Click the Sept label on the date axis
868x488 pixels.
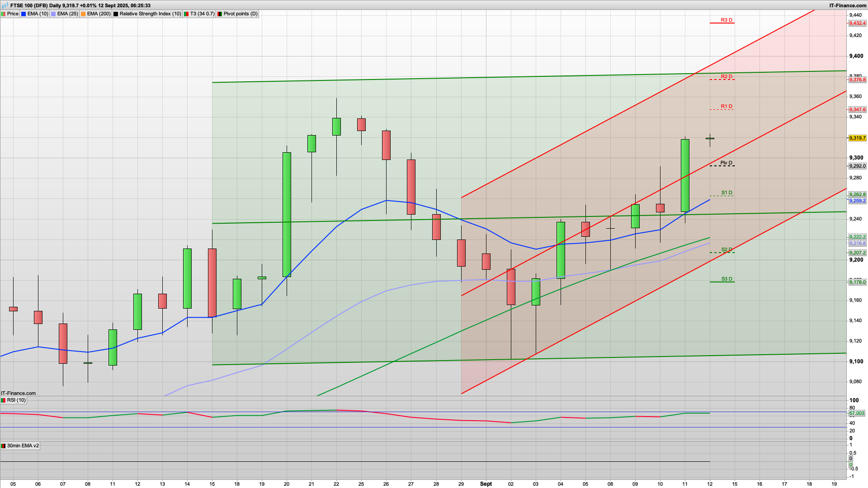point(486,484)
